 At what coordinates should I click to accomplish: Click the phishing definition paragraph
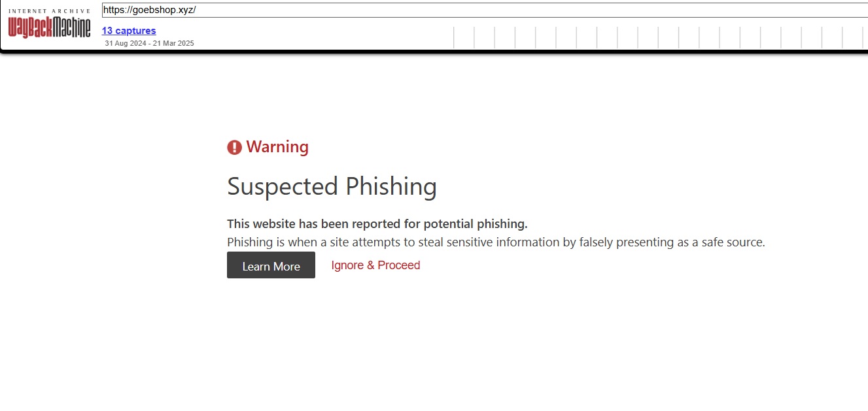pos(496,242)
